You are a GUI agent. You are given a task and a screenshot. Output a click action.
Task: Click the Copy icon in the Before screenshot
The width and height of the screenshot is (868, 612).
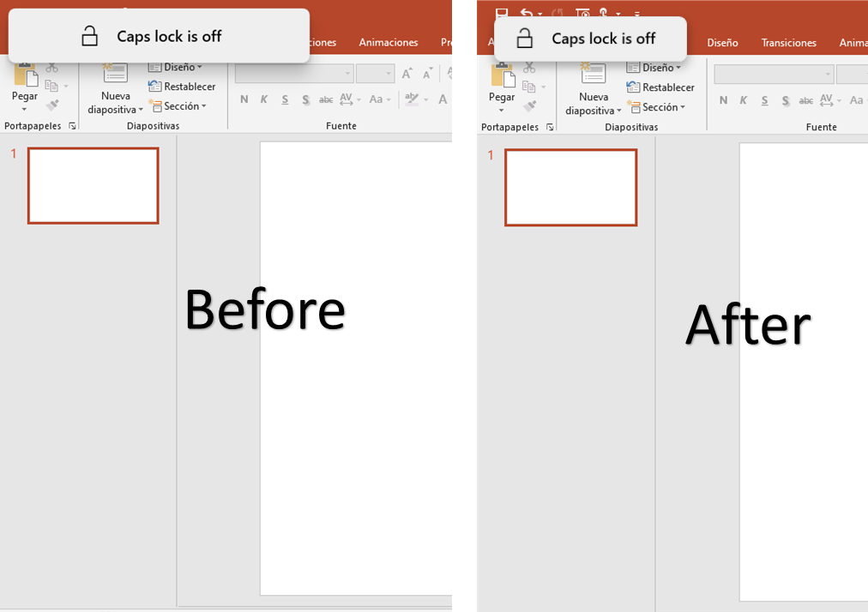coord(51,86)
